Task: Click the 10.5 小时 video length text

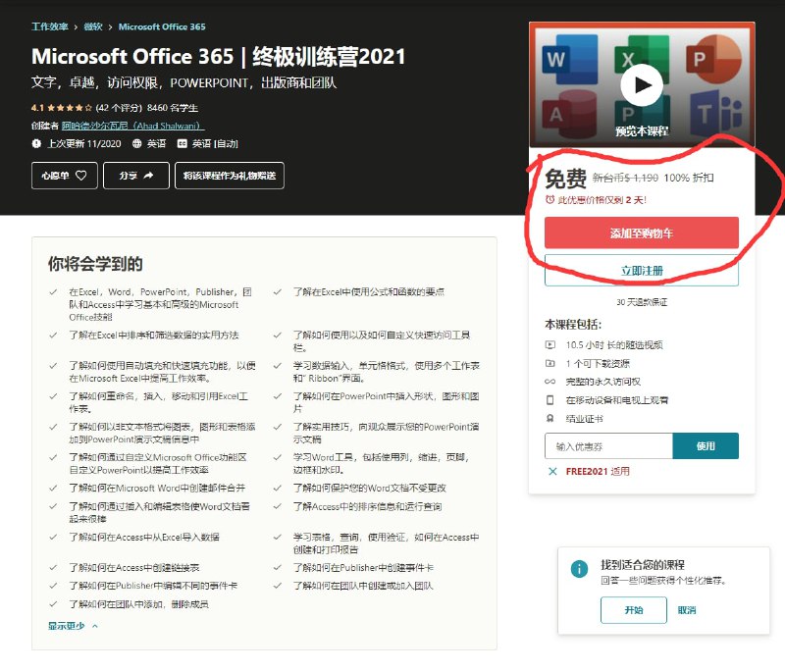Action: (614, 344)
